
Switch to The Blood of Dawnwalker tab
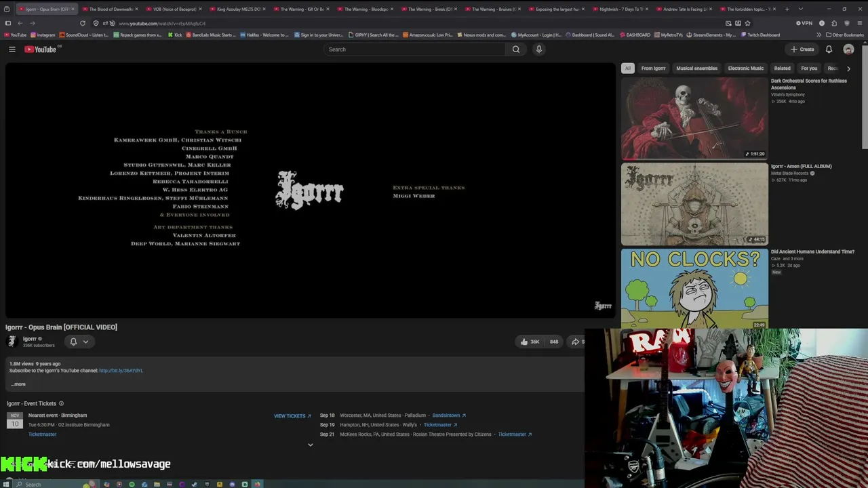point(111,9)
